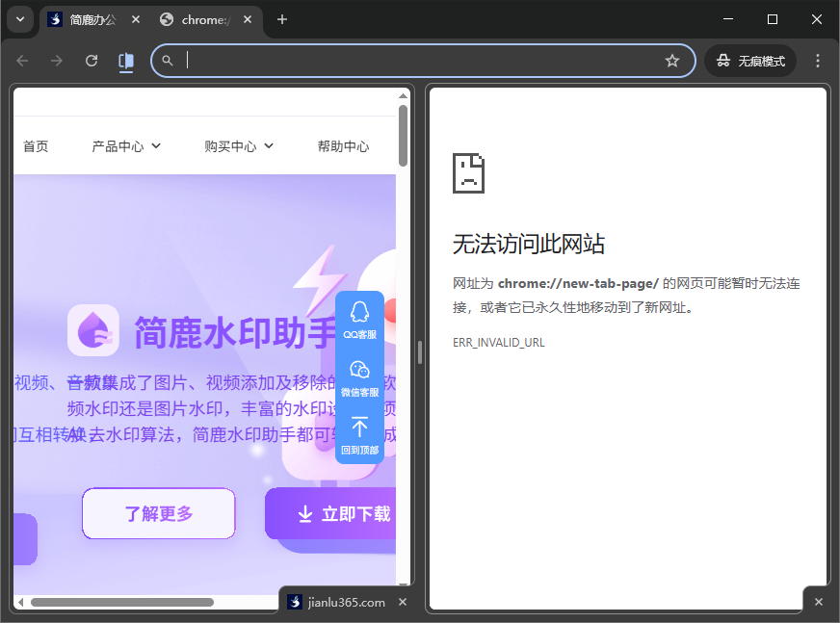The image size is (840, 623).
Task: Click the 无痕模式 incognito badge
Action: tap(750, 60)
